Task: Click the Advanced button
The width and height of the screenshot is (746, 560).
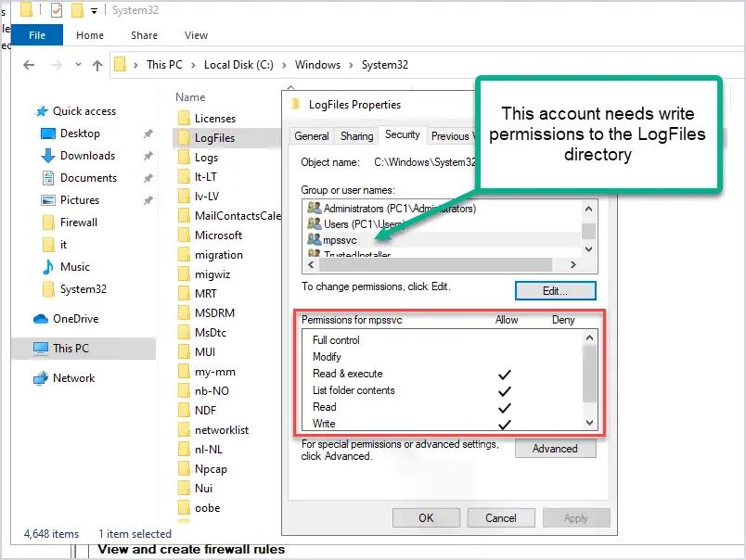Action: 555,449
